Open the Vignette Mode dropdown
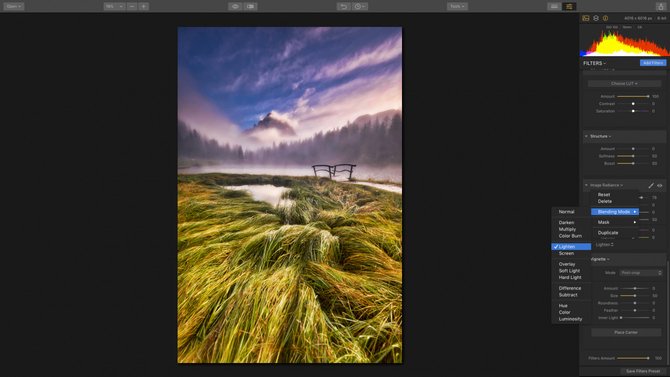Image resolution: width=670 pixels, height=377 pixels. click(x=641, y=273)
